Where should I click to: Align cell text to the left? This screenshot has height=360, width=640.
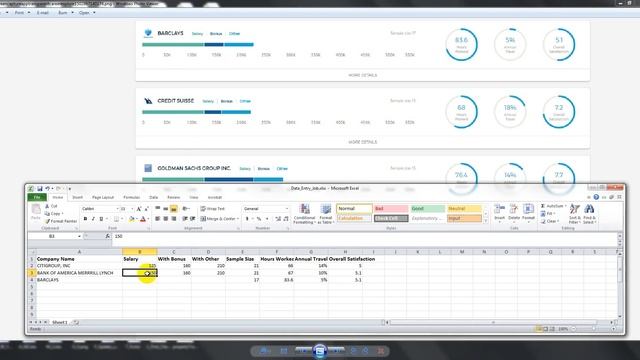[x=158, y=219]
